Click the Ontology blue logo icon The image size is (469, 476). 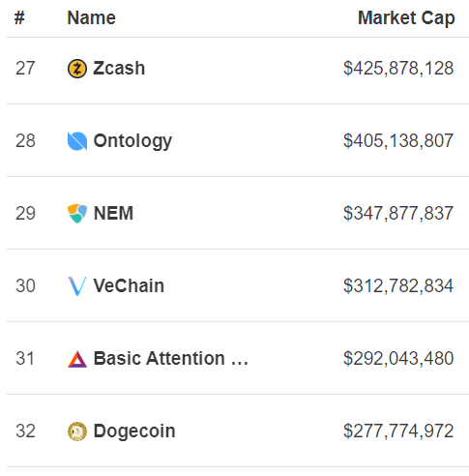click(77, 141)
